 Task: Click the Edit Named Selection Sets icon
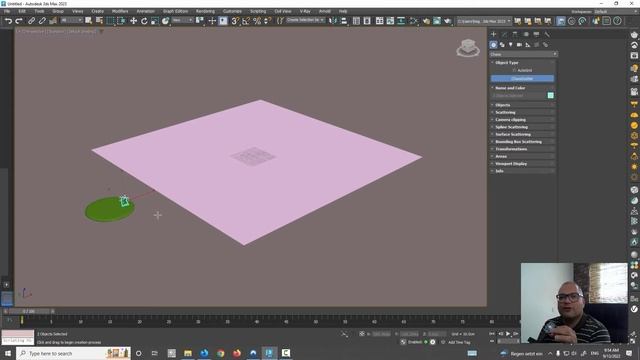(280, 21)
